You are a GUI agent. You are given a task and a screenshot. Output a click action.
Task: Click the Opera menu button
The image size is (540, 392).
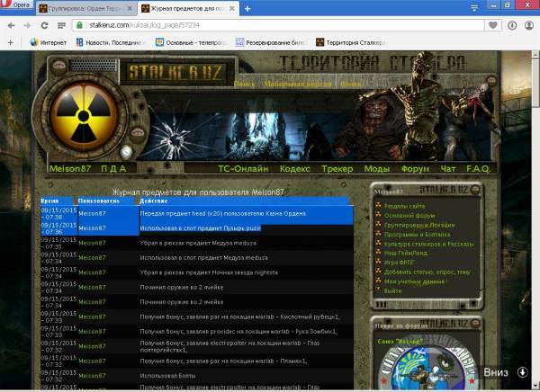click(20, 7)
